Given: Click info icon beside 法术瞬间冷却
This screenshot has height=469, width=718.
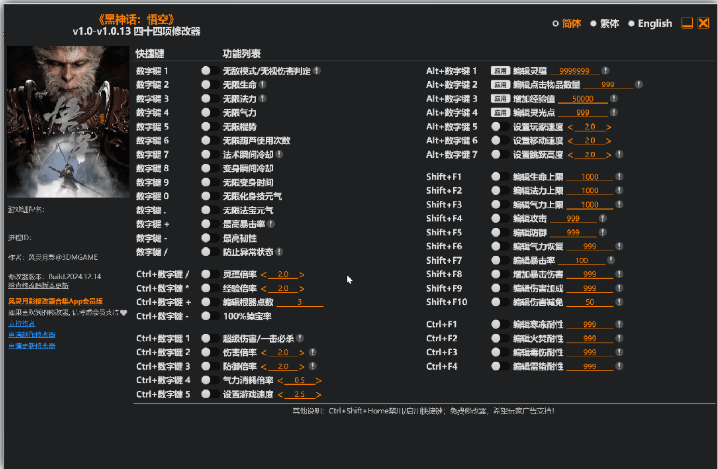Looking at the screenshot, I should [x=279, y=154].
